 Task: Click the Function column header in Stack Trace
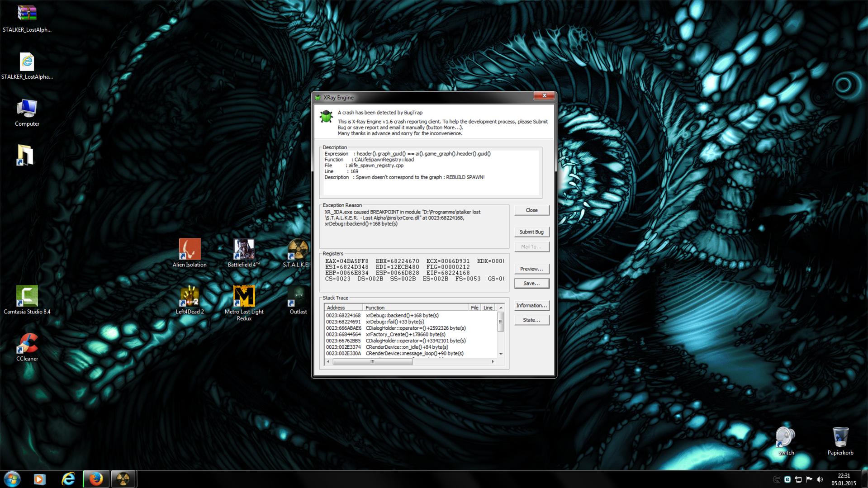415,308
